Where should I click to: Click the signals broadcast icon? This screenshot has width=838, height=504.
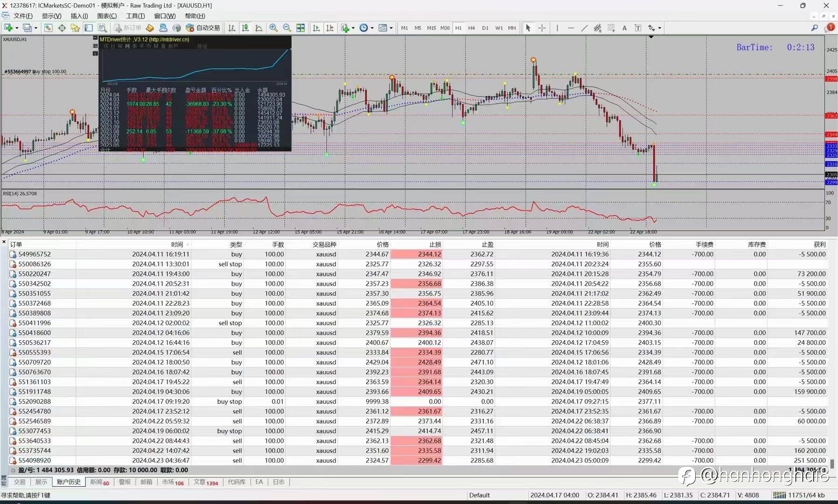point(176,28)
